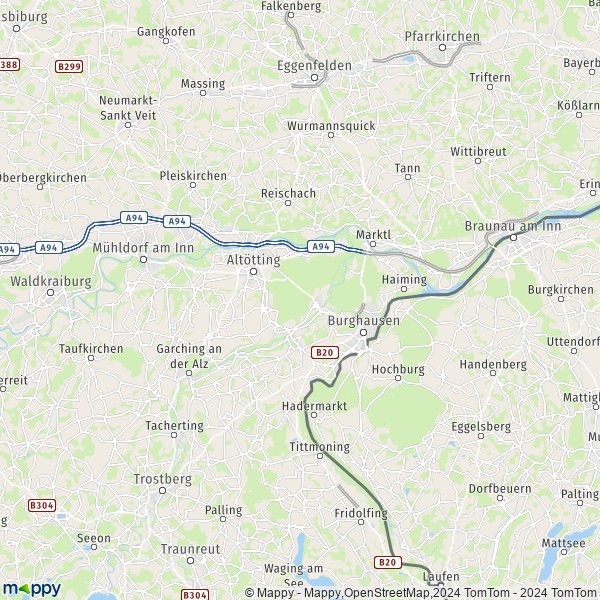Click the Mattsee lake label
600x600 pixels.
[563, 543]
